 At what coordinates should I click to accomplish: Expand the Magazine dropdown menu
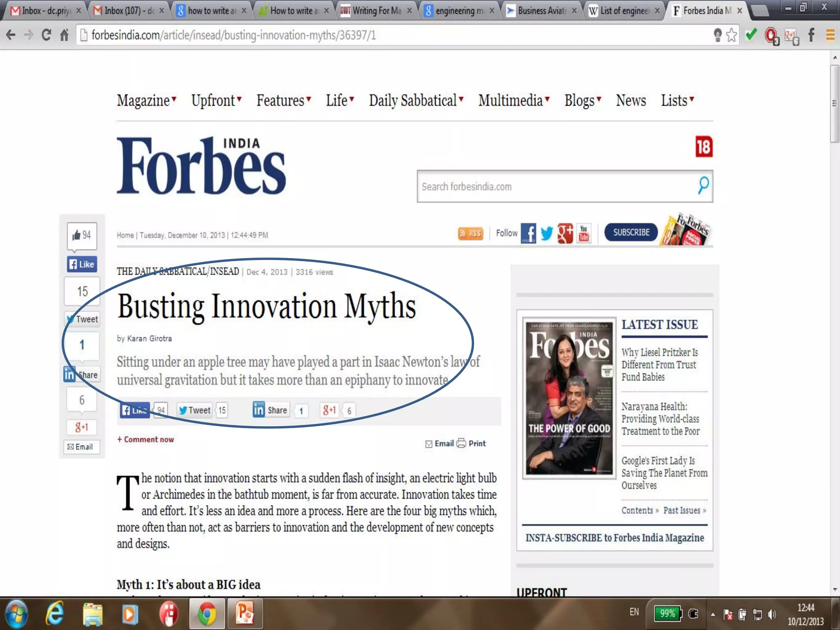click(146, 100)
